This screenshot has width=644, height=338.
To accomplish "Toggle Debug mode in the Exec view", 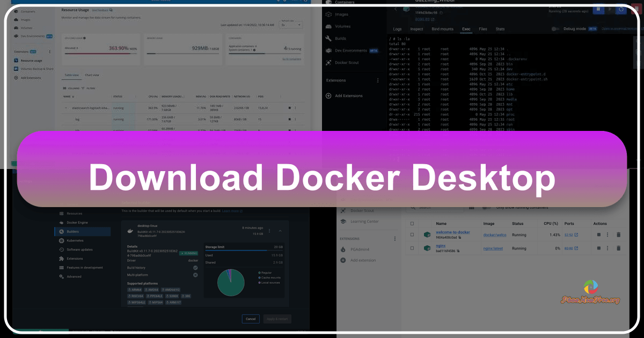I will (555, 28).
